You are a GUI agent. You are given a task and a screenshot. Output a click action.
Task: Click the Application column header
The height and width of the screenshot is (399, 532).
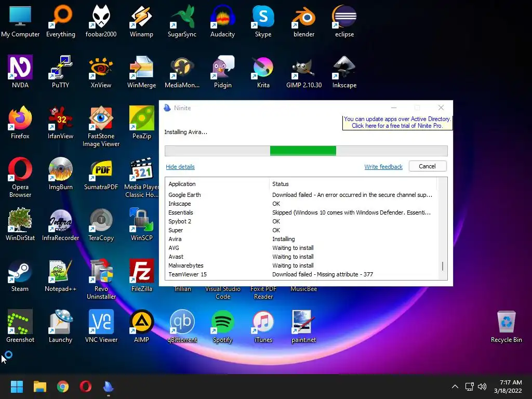(x=217, y=184)
